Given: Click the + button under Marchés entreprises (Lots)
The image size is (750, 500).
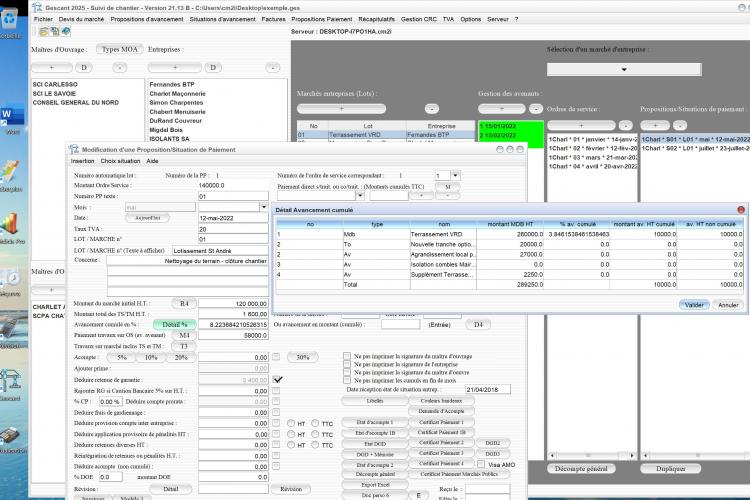Looking at the screenshot, I should click(341, 109).
